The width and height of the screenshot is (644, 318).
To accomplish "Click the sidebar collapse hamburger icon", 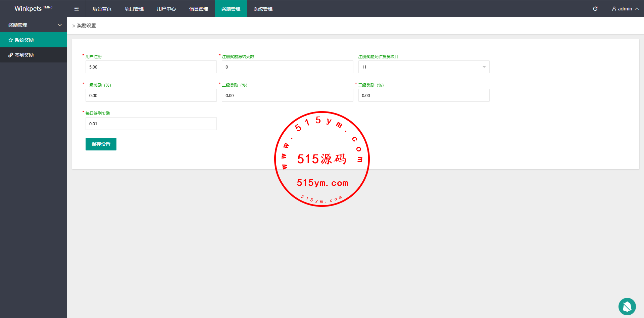I will click(77, 9).
